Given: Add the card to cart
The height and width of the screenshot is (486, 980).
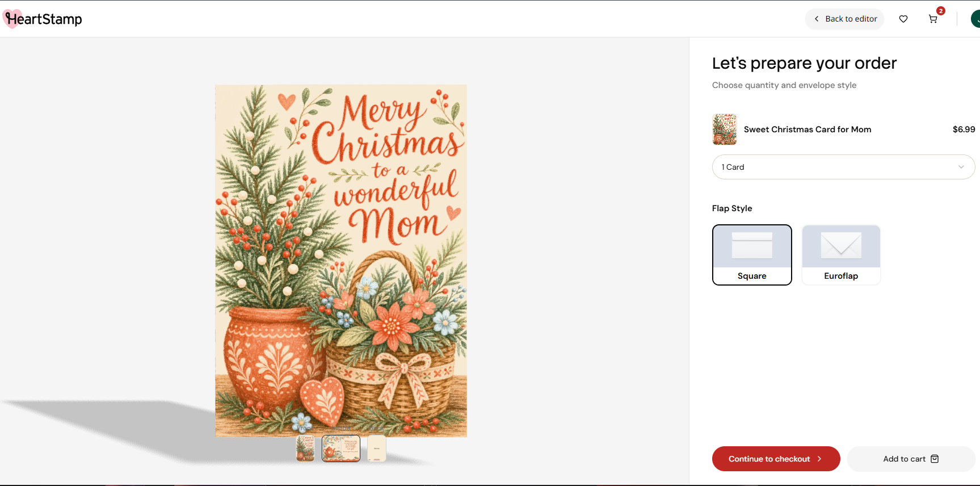Looking at the screenshot, I should [x=911, y=459].
